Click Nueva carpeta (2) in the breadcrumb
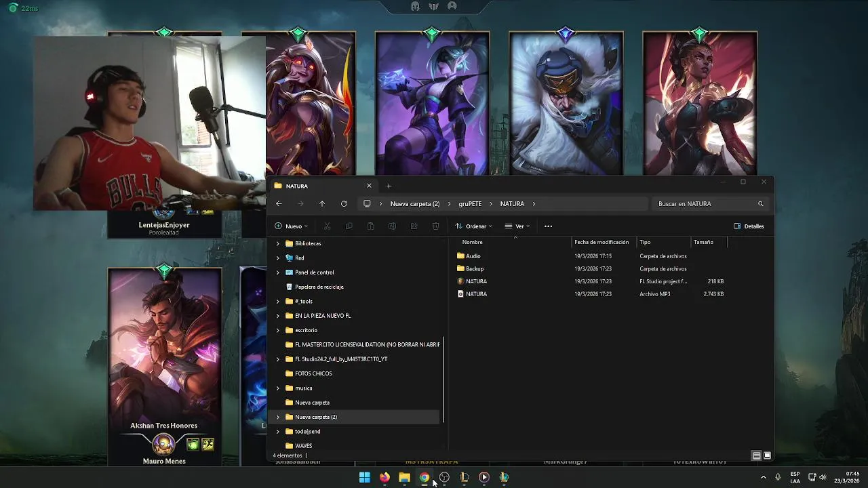 click(x=415, y=203)
